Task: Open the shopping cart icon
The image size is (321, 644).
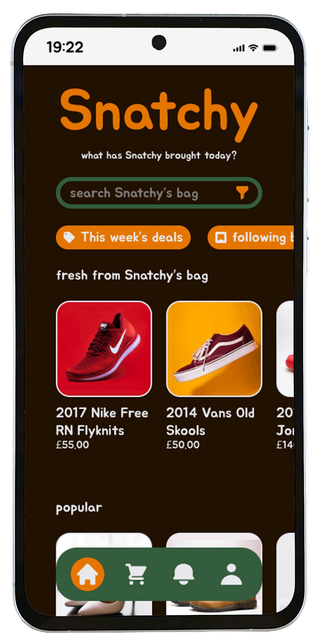Action: tap(136, 574)
